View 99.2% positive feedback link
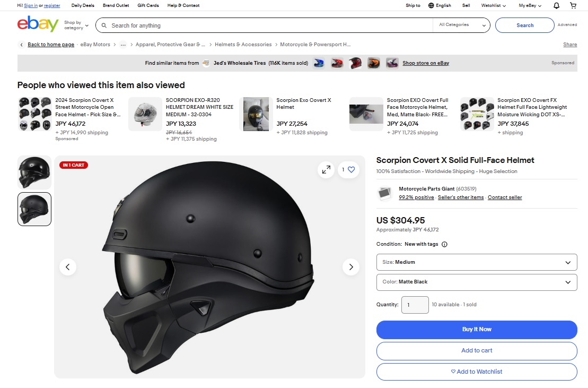 [416, 197]
